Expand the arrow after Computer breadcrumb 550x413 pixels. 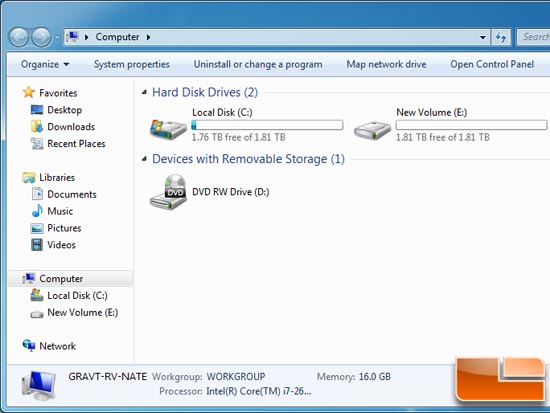[x=149, y=37]
